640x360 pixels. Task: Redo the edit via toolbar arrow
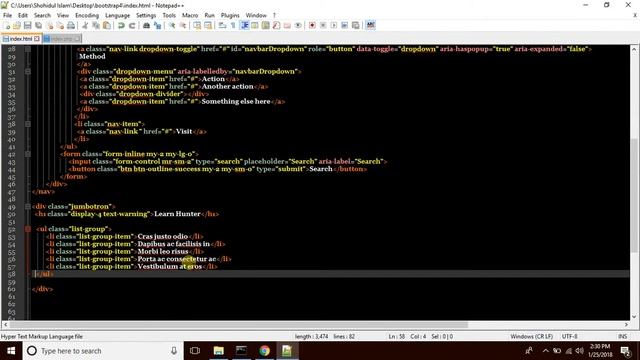(x=132, y=25)
